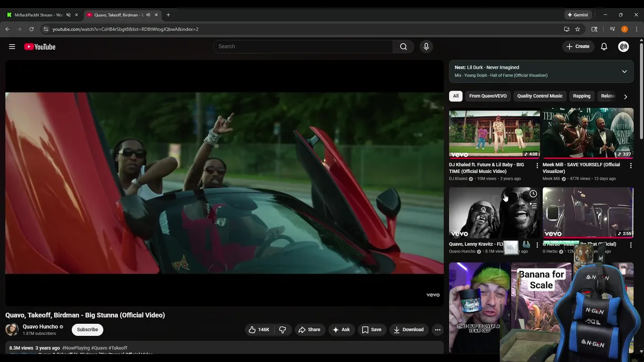Download the video
The image size is (644, 362).
tap(409, 330)
